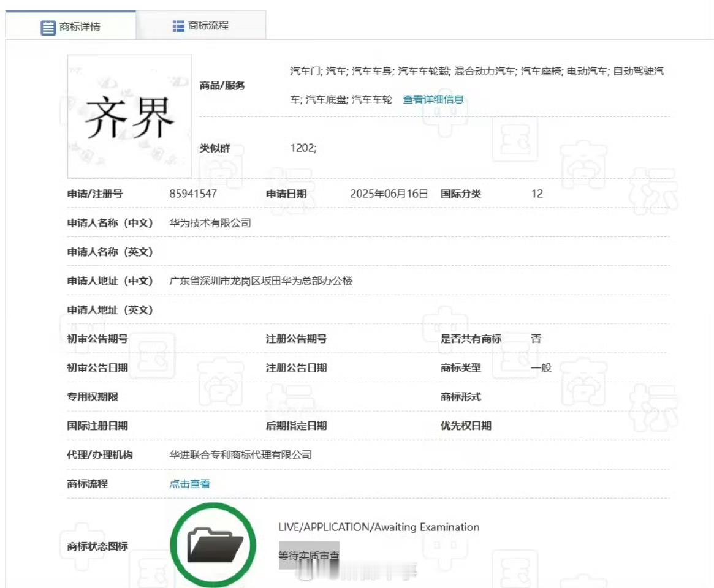The width and height of the screenshot is (714, 588).
Task: Click the 齐界 trademark image thumbnail
Action: click(x=129, y=115)
